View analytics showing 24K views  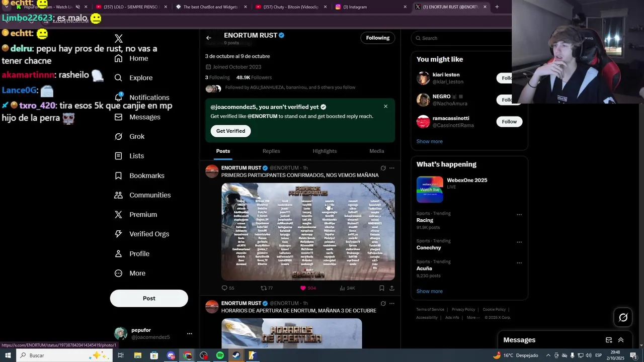point(347,288)
